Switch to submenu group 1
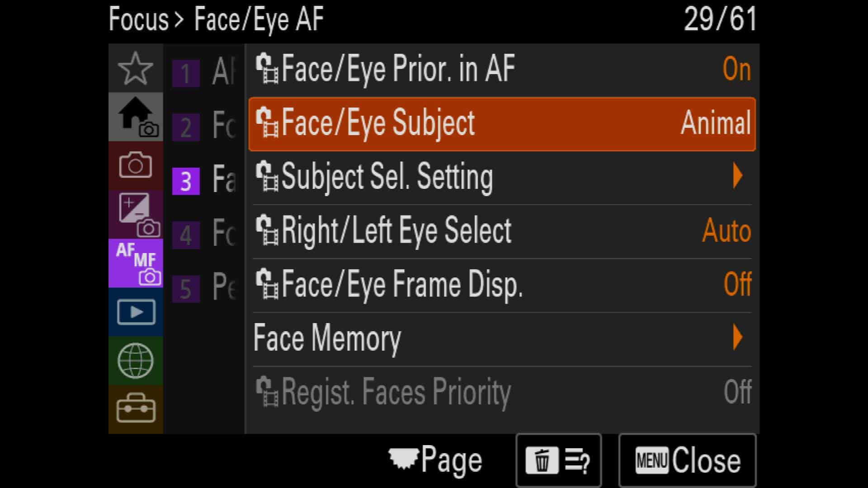This screenshot has height=488, width=868. (203, 72)
